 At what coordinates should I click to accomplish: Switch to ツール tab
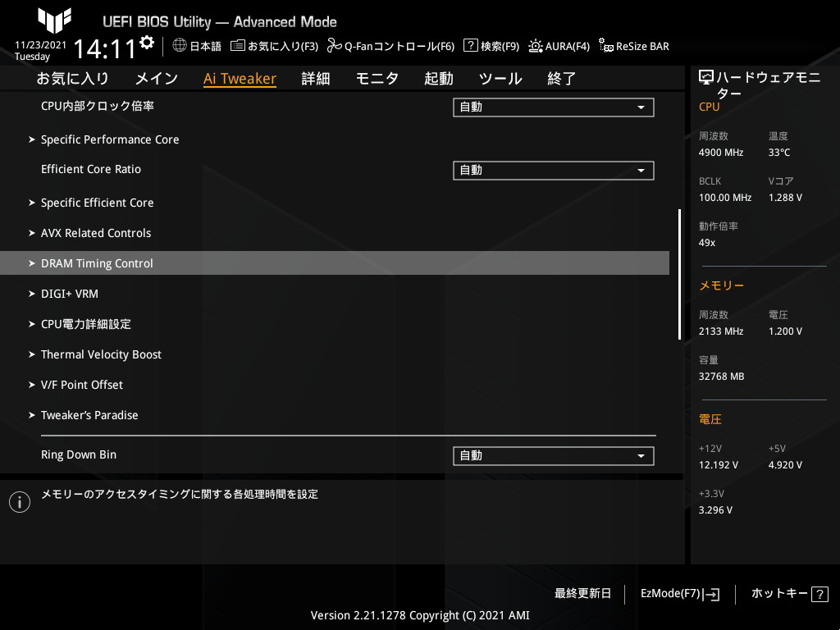coord(500,79)
